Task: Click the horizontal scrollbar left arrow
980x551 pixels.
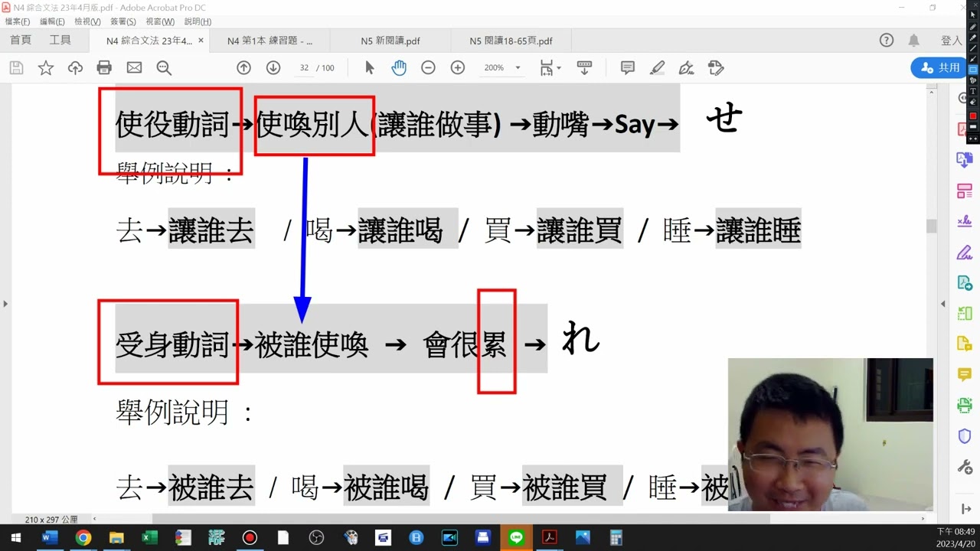Action: (x=94, y=519)
